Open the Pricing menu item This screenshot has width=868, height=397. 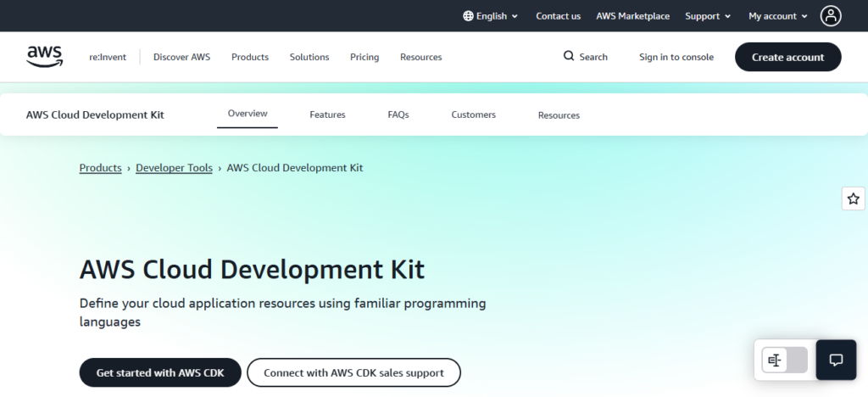click(x=364, y=57)
